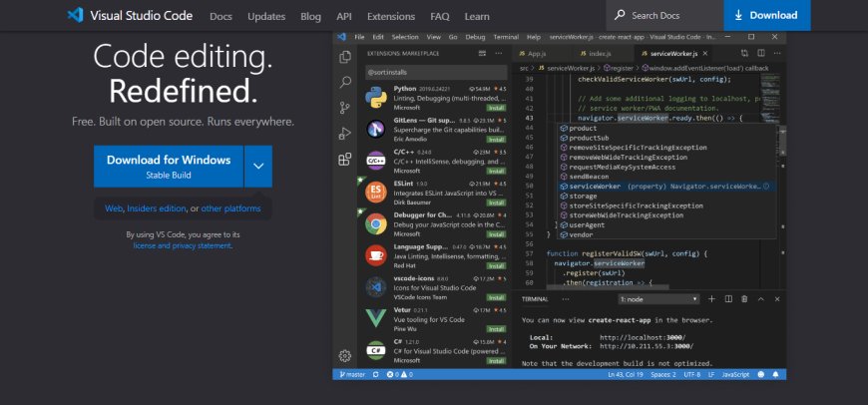
Task: Open the Extensions Marketplace more actions ellipsis
Action: (x=498, y=53)
